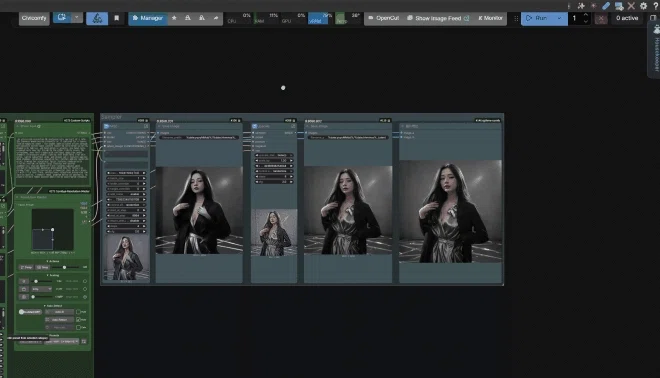Click the second Save Image output portrait
The image size is (660, 378).
point(348,210)
